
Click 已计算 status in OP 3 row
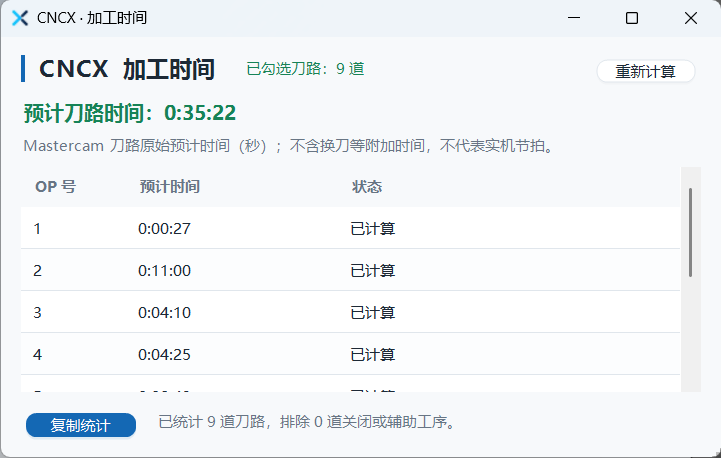[373, 313]
